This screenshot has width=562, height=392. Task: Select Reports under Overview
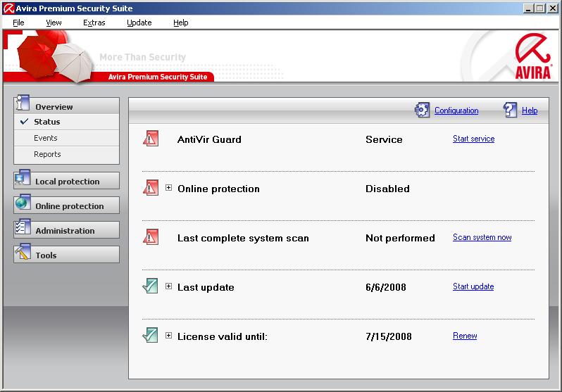click(47, 154)
